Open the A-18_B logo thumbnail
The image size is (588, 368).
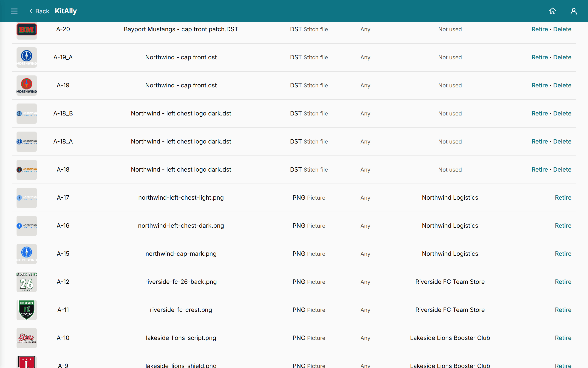tap(26, 114)
